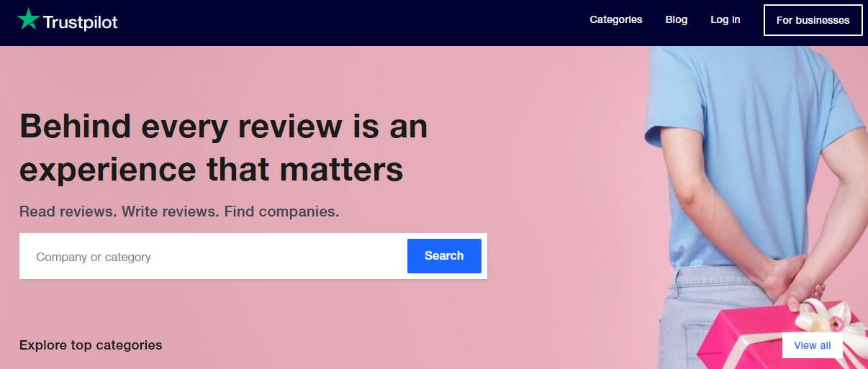The width and height of the screenshot is (868, 369).
Task: Open the Categories menu item
Action: pyautogui.click(x=615, y=20)
